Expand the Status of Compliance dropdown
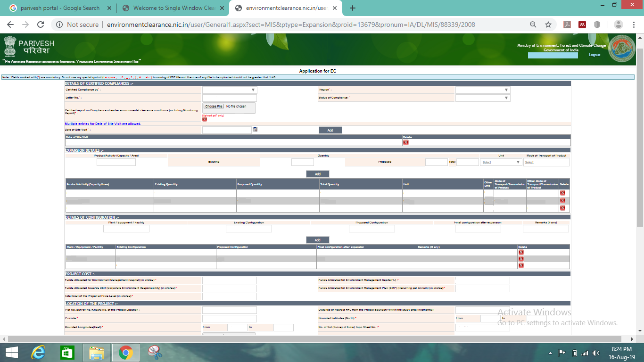644x362 pixels. pos(482,98)
